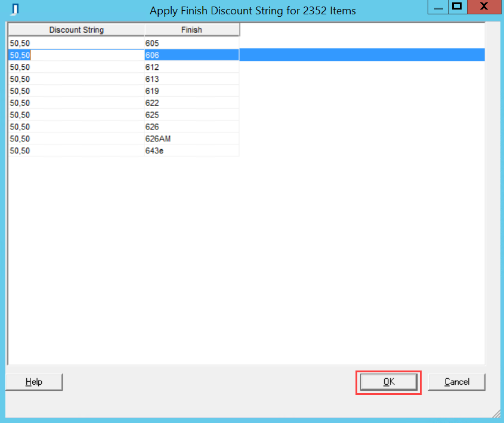Screen dimensions: 504x423
Task: Click the 625 finish cell
Action: tap(192, 115)
